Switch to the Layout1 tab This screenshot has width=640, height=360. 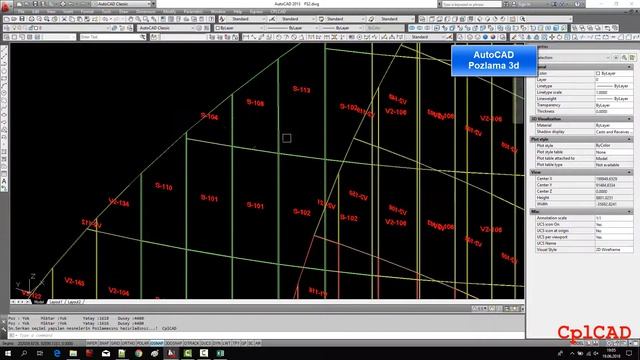point(56,302)
